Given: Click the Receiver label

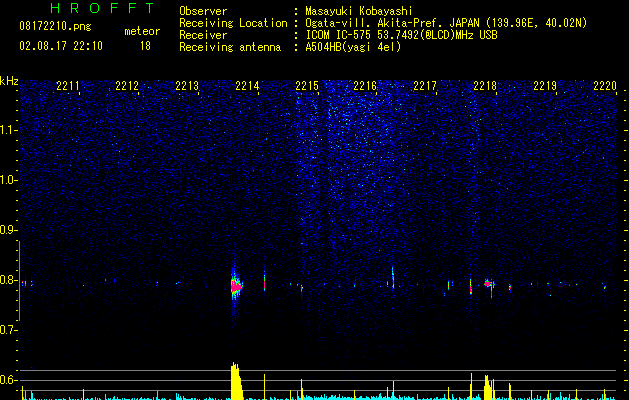Looking at the screenshot, I should pos(203,35).
